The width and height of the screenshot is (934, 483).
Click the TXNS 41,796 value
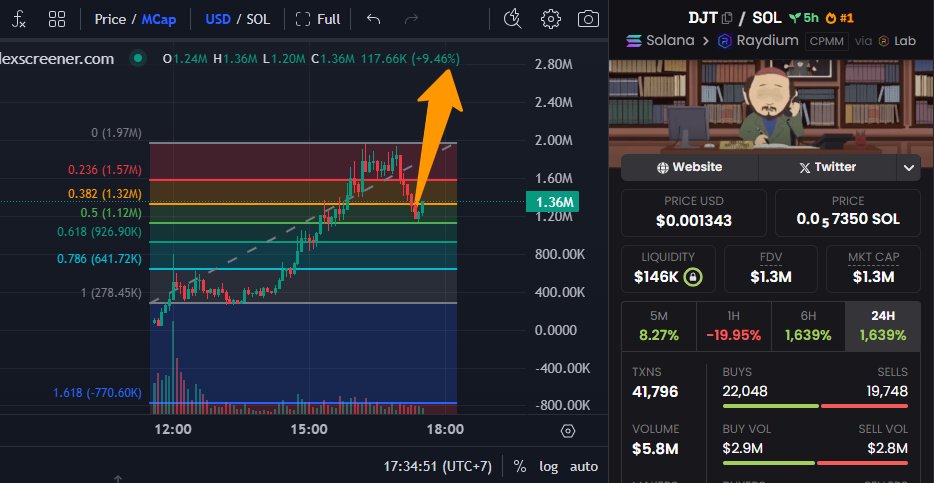pyautogui.click(x=655, y=391)
